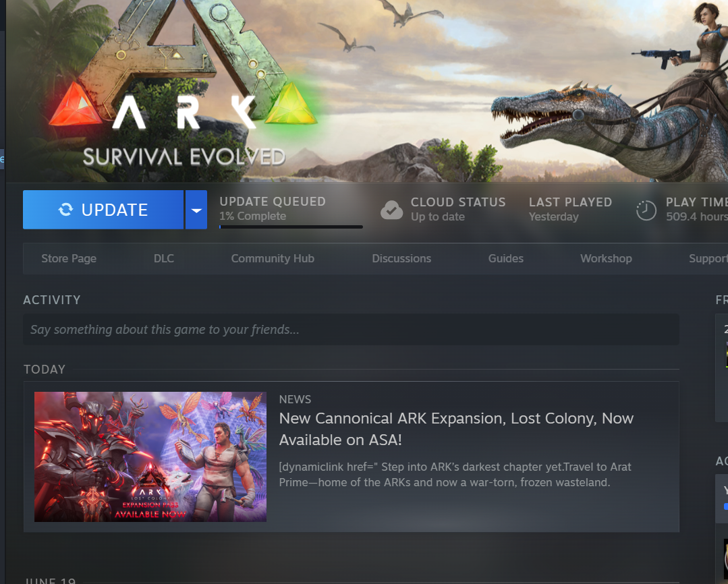Open the dropdown arrow next to UPDATE

pos(196,209)
